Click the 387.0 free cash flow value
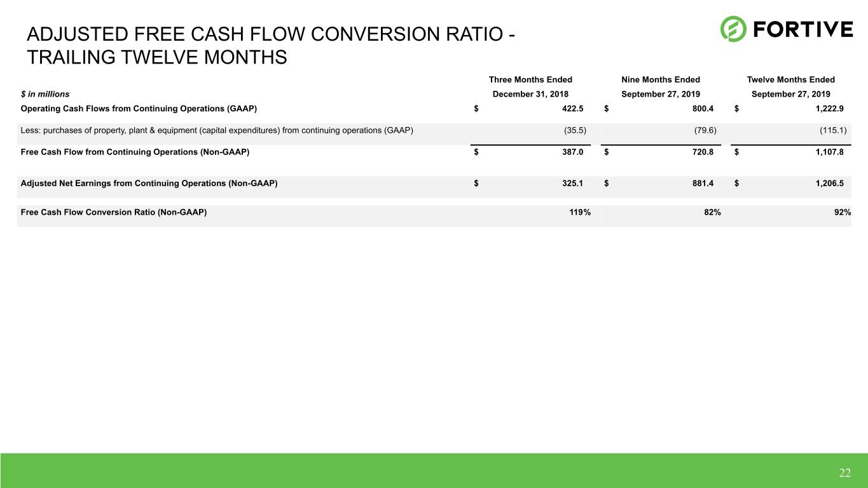The height and width of the screenshot is (488, 868). click(x=572, y=152)
